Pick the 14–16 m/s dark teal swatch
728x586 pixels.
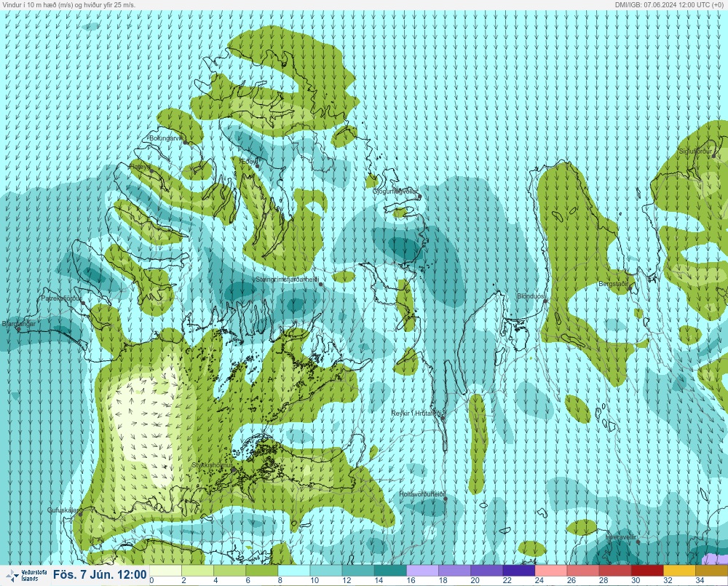tap(390, 571)
